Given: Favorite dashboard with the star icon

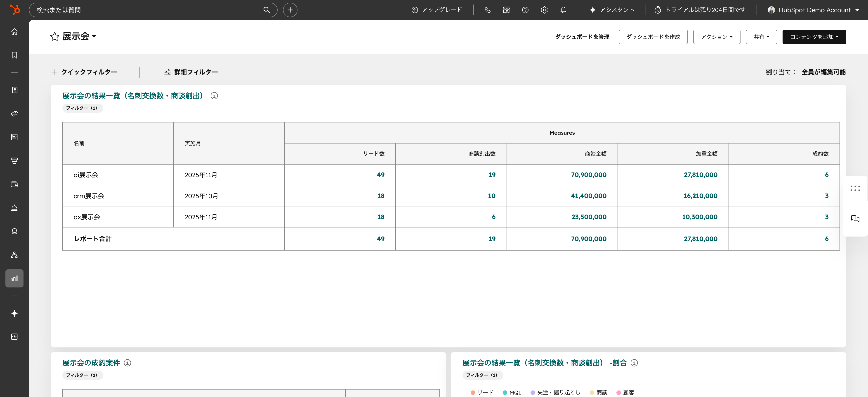Looking at the screenshot, I should tap(54, 36).
